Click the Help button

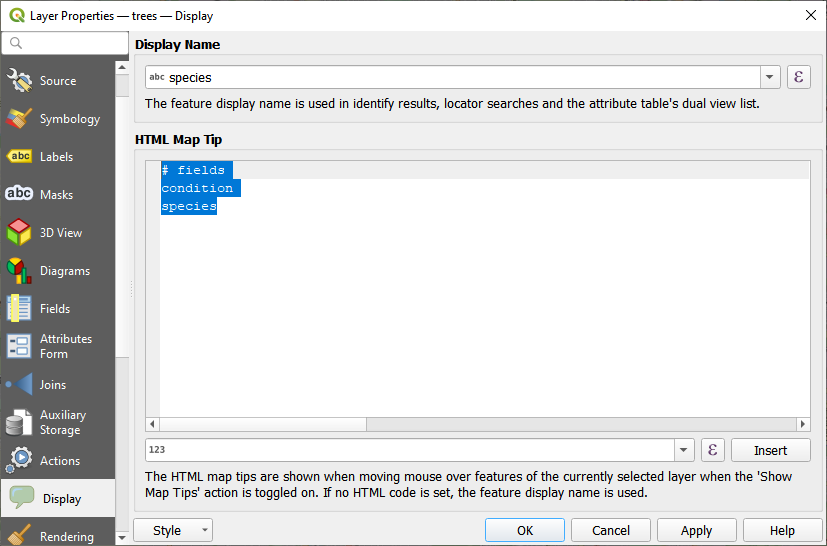tap(782, 530)
